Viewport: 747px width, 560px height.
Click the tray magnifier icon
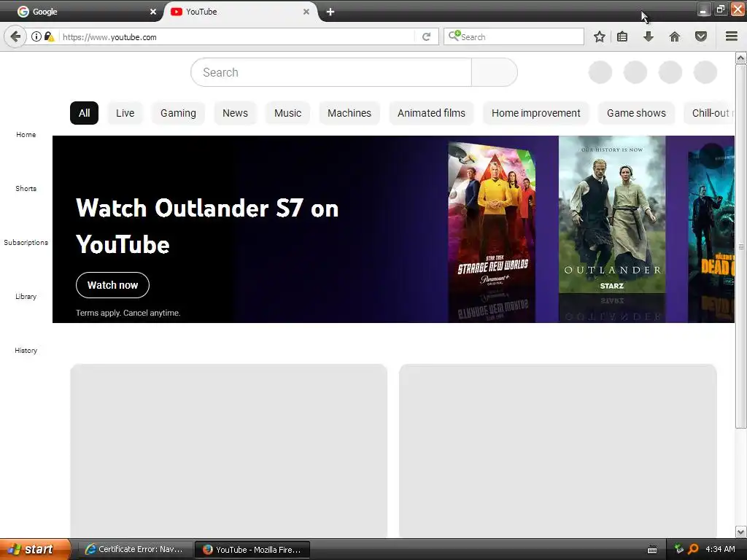click(x=693, y=549)
